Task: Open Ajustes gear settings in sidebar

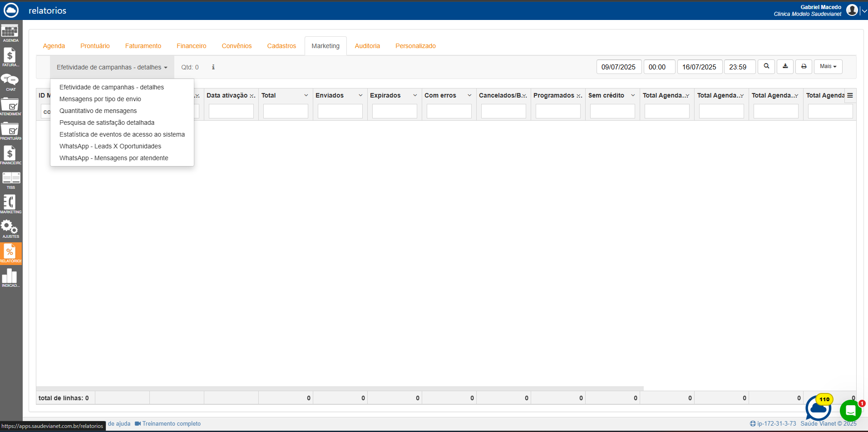Action: [10, 229]
